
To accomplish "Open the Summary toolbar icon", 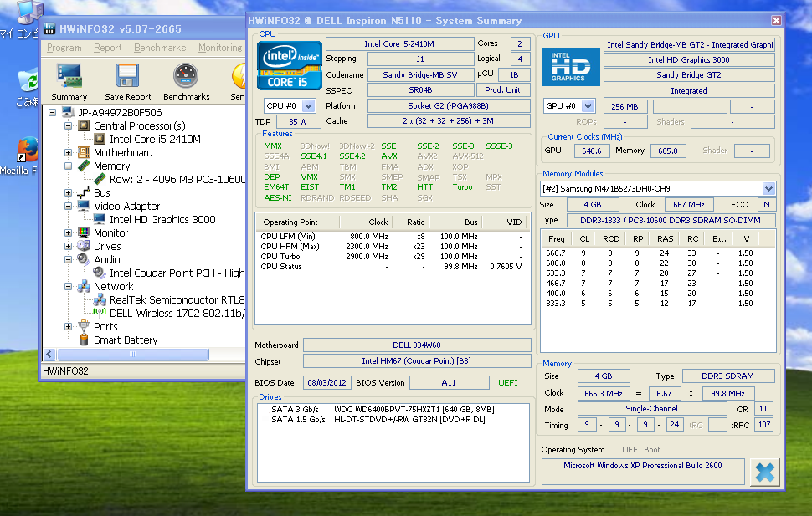I will [69, 76].
